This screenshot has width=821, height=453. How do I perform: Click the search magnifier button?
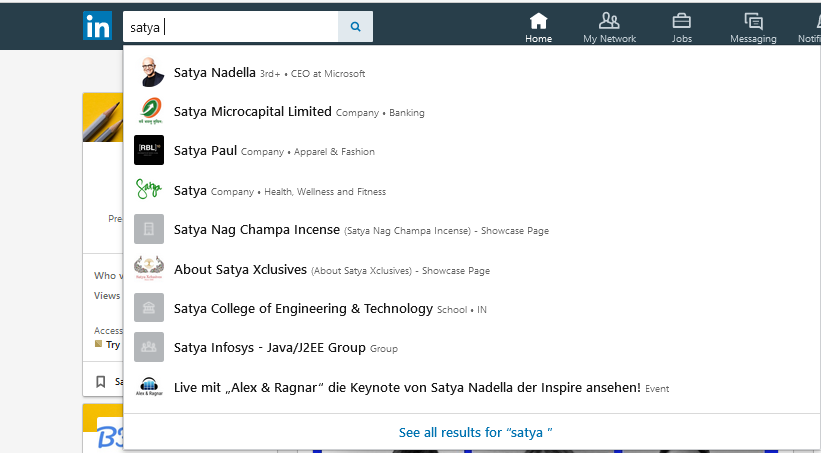click(x=356, y=27)
